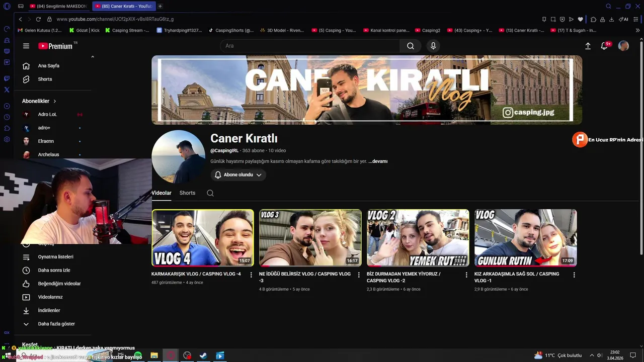This screenshot has width=644, height=362.
Task: Open Steam from the taskbar
Action: pyautogui.click(x=203, y=355)
